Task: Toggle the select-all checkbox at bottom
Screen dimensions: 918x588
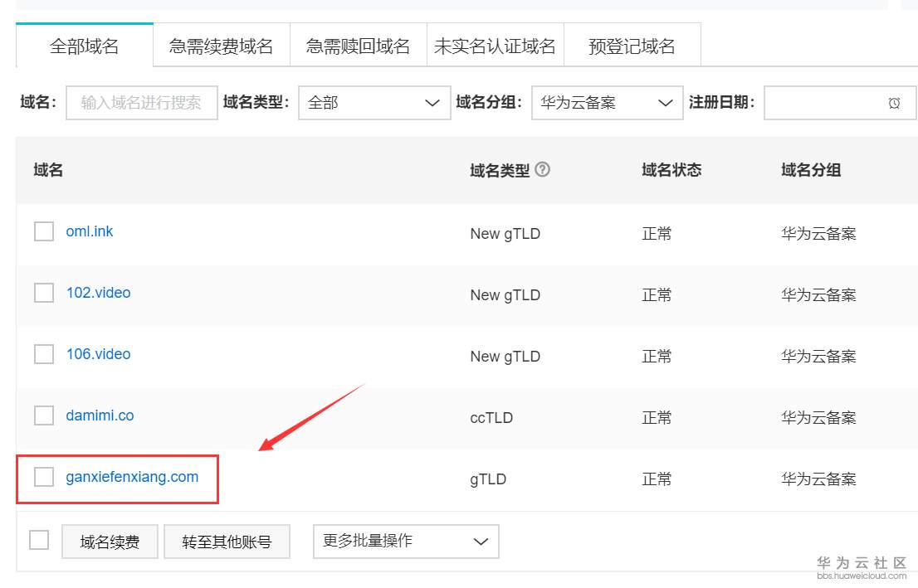Action: tap(39, 540)
